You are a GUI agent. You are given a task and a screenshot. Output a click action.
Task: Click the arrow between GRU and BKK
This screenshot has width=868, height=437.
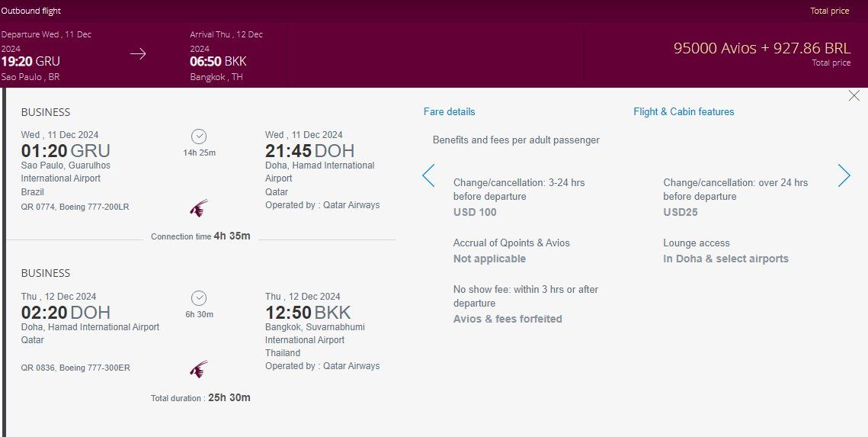[x=138, y=53]
